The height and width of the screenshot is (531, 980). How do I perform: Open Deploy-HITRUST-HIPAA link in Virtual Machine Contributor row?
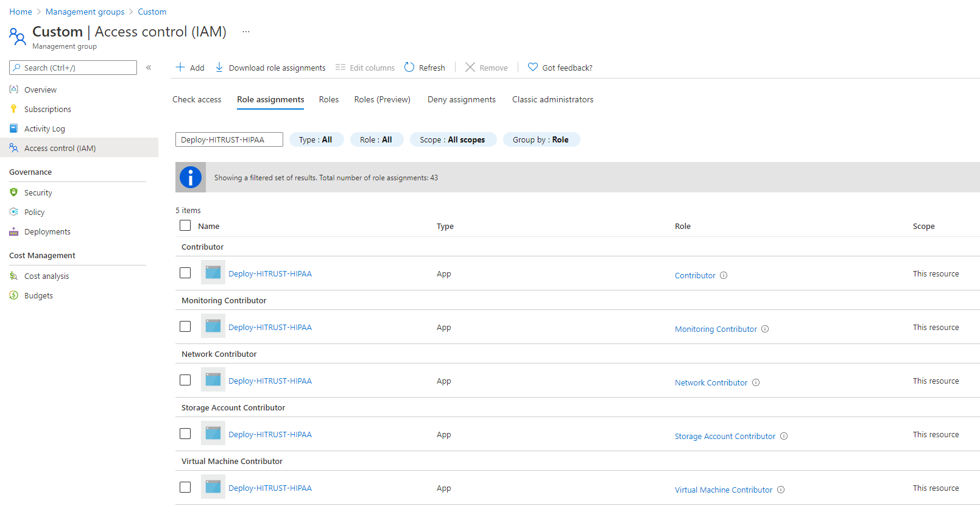(270, 488)
